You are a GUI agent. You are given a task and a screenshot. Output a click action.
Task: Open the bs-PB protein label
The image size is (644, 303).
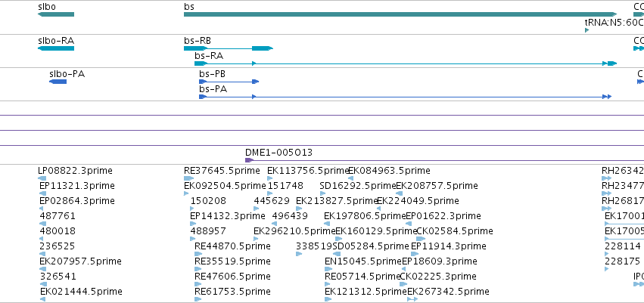pos(213,74)
